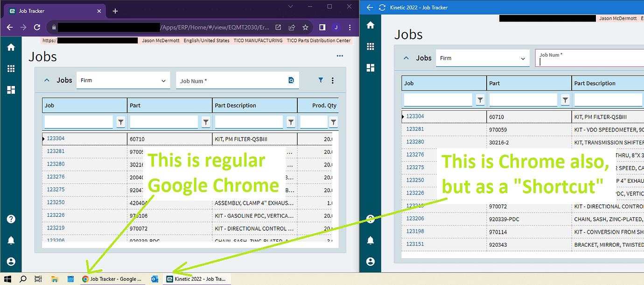
Task: Open the application menu grid icon in sidebar
Action: pyautogui.click(x=11, y=68)
